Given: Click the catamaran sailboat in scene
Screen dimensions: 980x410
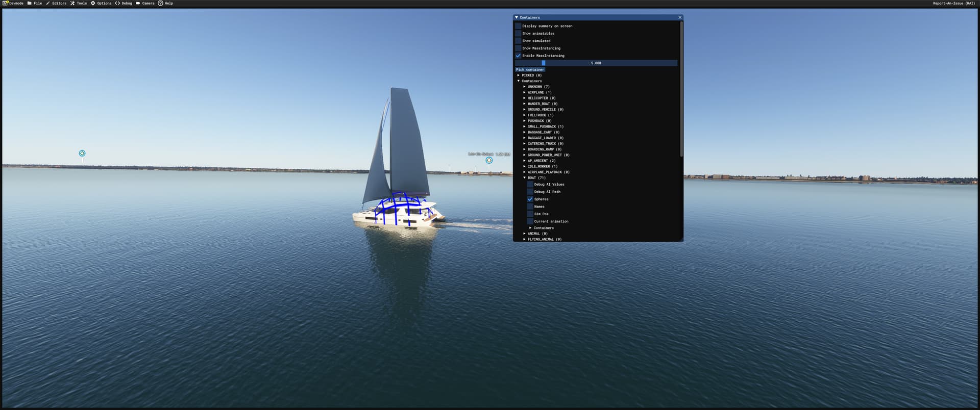Looking at the screenshot, I should click(398, 158).
